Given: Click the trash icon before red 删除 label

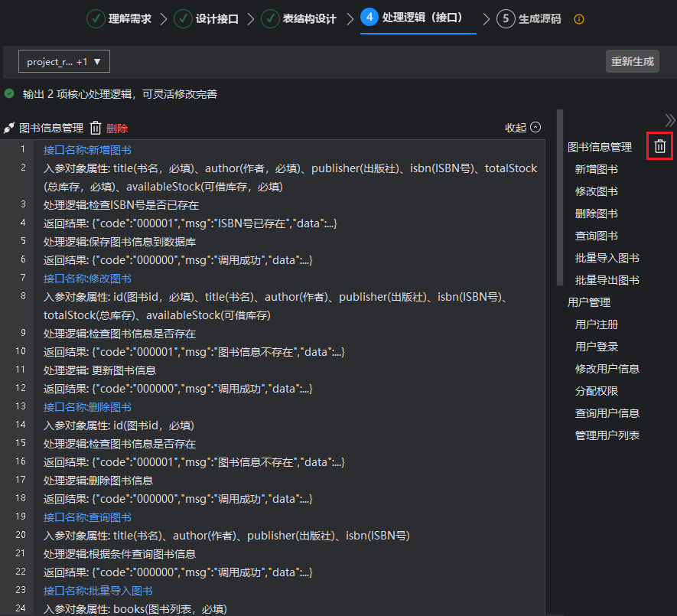Looking at the screenshot, I should coord(96,128).
